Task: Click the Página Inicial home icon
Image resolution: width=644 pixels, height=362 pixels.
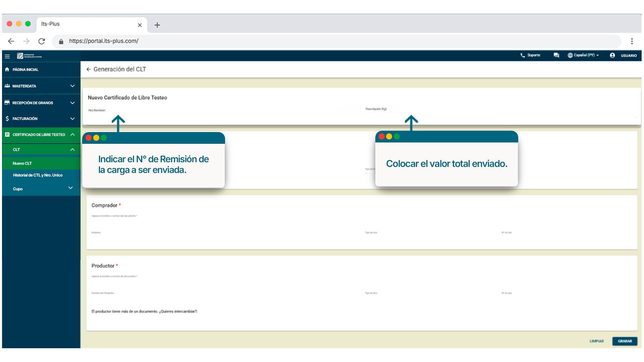Action: (x=7, y=69)
